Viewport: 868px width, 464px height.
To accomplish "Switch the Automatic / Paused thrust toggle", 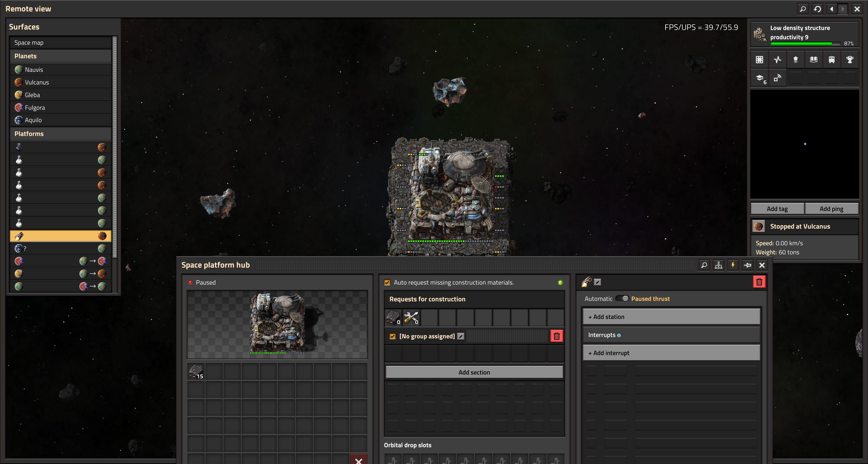I will click(x=622, y=299).
